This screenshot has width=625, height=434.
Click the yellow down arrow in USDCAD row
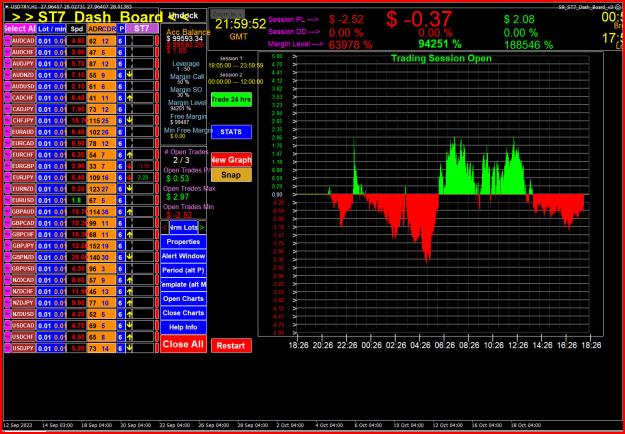(x=130, y=326)
